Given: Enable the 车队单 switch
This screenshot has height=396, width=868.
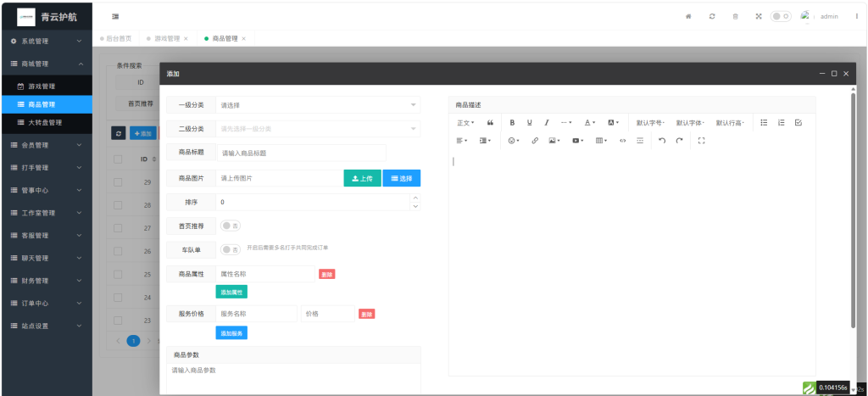Looking at the screenshot, I should click(231, 249).
